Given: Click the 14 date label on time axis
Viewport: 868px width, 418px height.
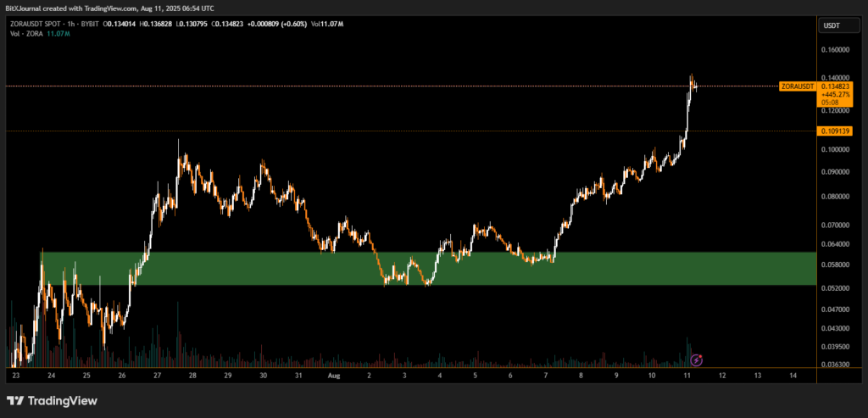Looking at the screenshot, I should [x=792, y=375].
